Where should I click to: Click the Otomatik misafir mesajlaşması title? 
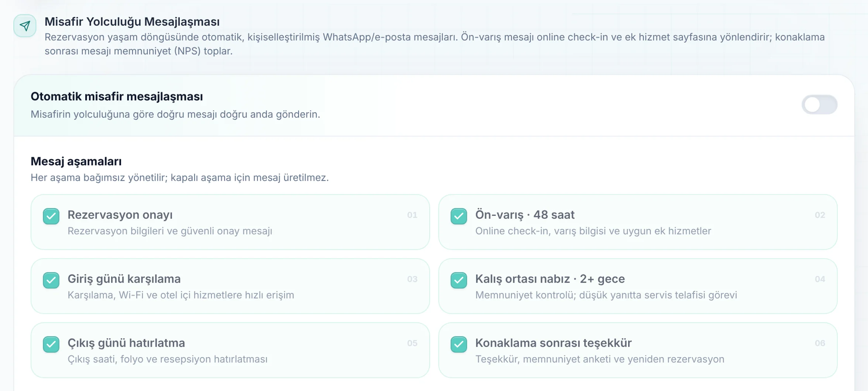[x=117, y=97]
